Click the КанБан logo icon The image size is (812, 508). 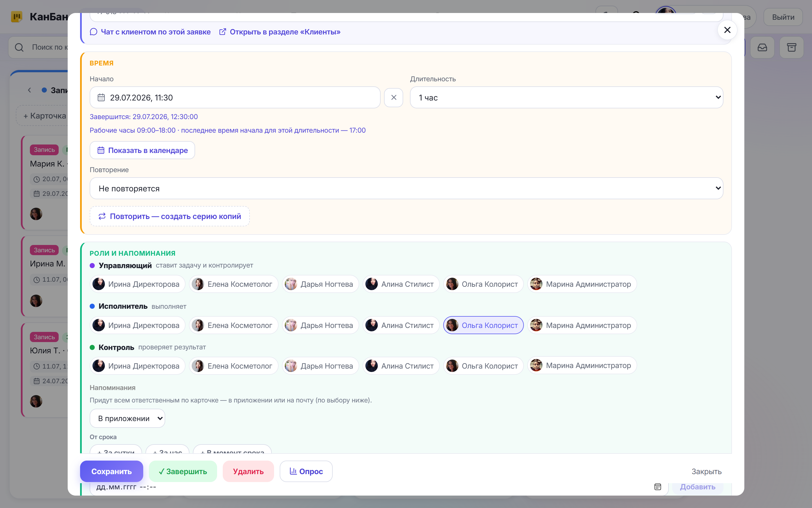(x=17, y=17)
